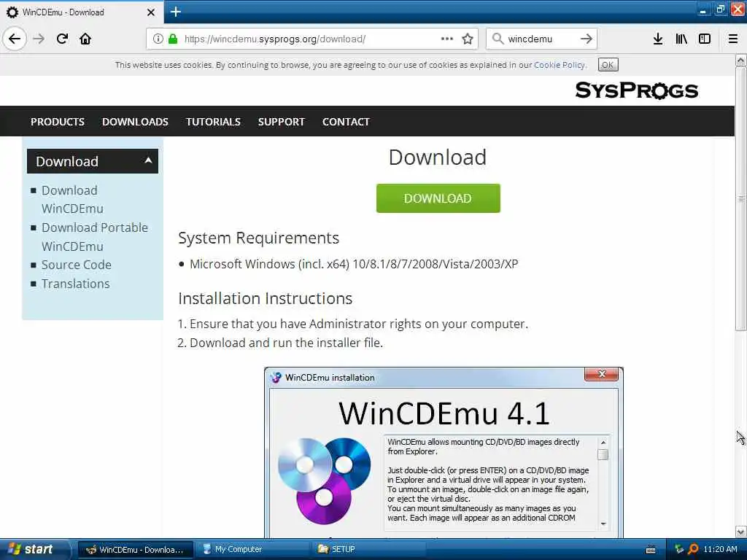Click the green secure padlock icon
The image size is (747, 560).
coord(173,39)
